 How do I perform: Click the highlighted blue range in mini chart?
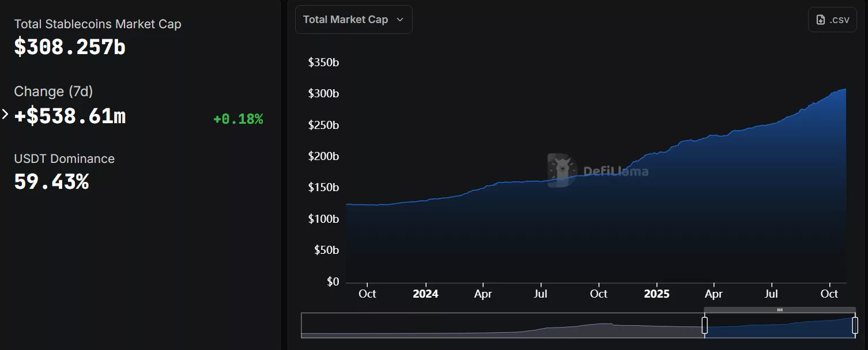click(x=779, y=327)
